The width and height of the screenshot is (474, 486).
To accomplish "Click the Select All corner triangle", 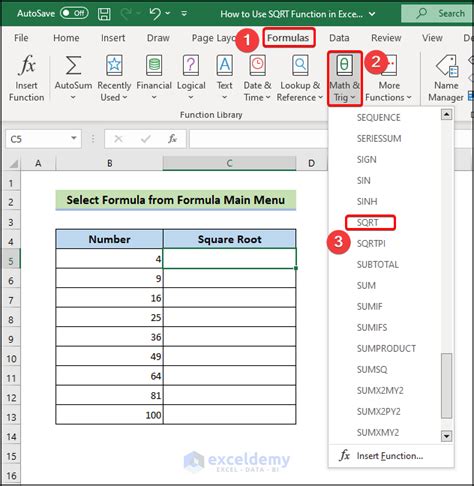I will point(13,163).
